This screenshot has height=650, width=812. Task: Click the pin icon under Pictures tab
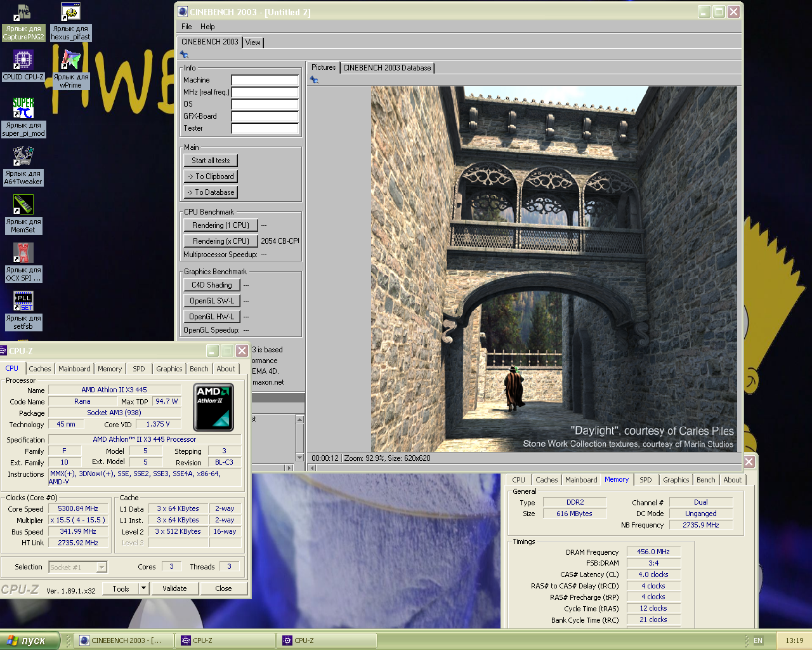point(314,80)
